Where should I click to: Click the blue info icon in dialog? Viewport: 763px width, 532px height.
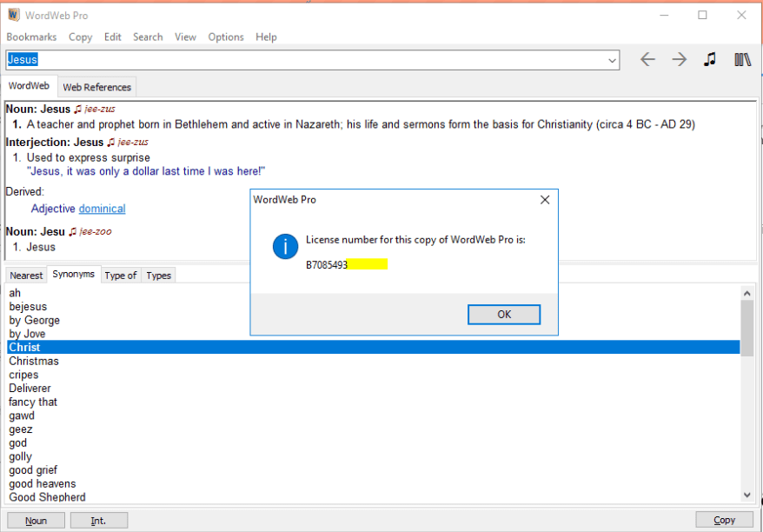285,246
